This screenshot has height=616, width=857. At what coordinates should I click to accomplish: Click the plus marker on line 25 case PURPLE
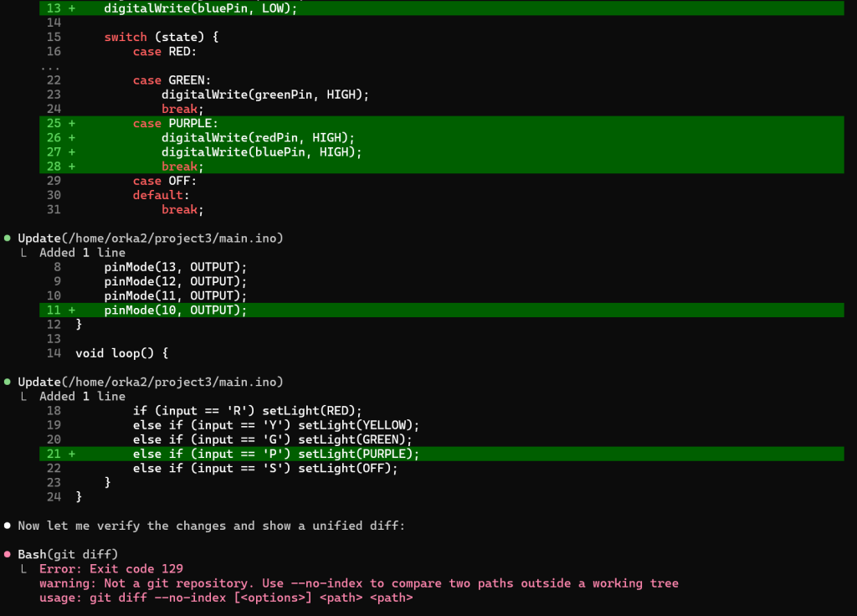(x=71, y=123)
